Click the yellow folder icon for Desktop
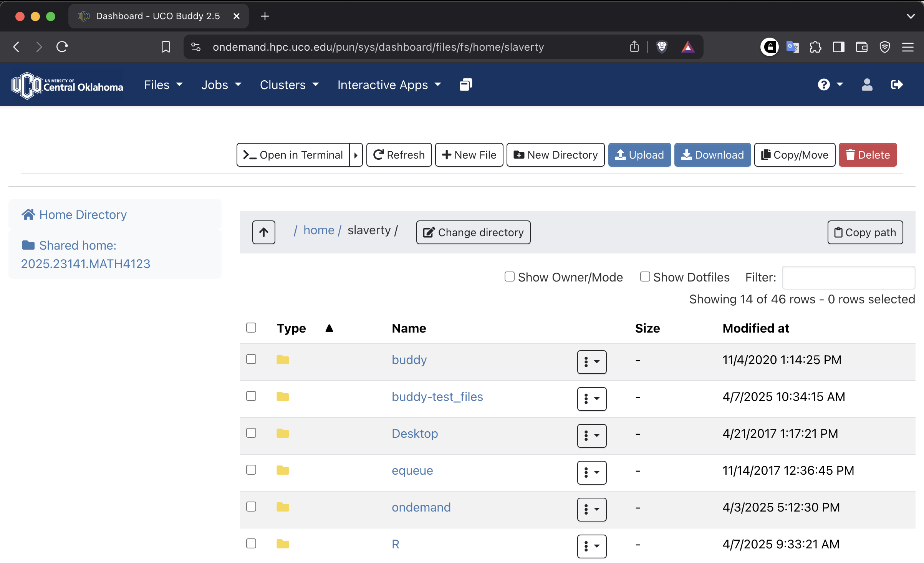This screenshot has height=563, width=924. click(x=283, y=434)
